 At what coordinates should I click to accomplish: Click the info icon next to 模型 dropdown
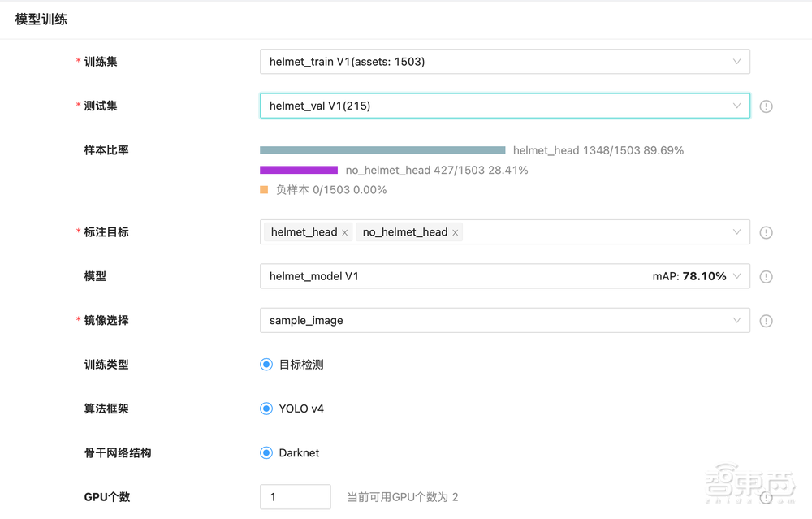coord(766,277)
